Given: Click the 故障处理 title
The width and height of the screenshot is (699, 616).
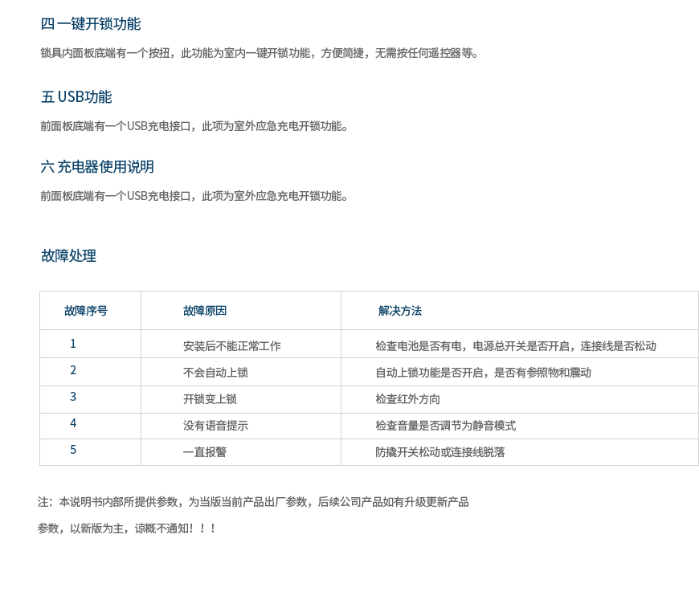Looking at the screenshot, I should 68,256.
